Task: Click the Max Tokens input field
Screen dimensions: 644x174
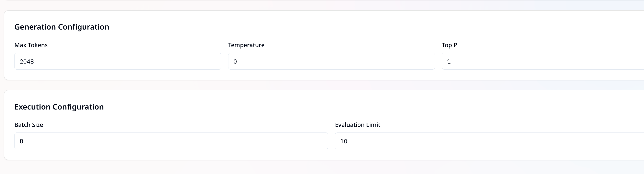Action: click(117, 61)
